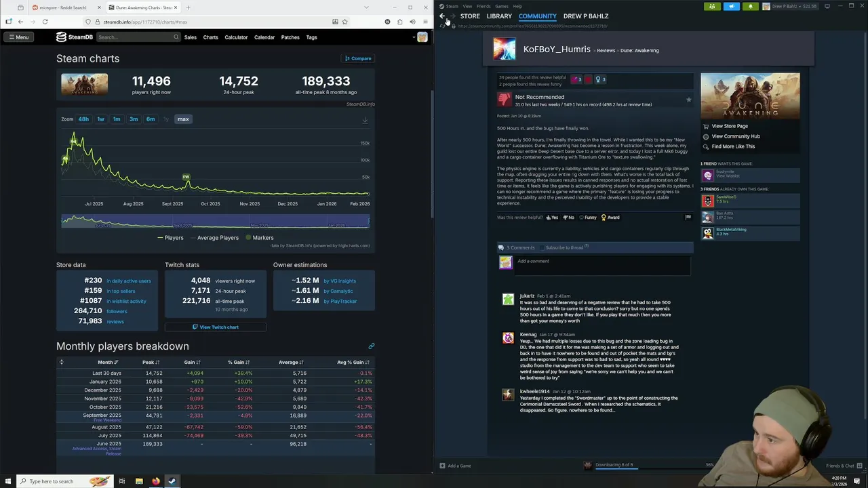
Task: Open SteamDB Calculator nav item
Action: pos(236,37)
